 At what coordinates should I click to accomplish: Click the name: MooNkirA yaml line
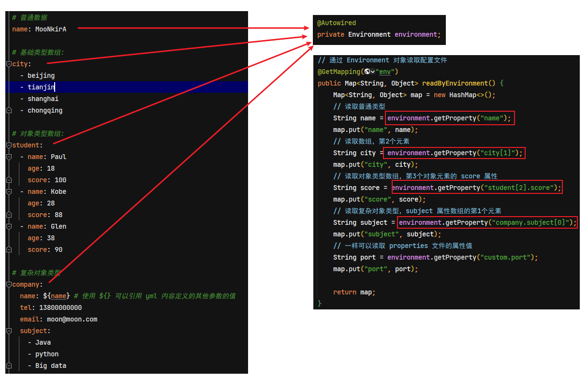(x=39, y=29)
